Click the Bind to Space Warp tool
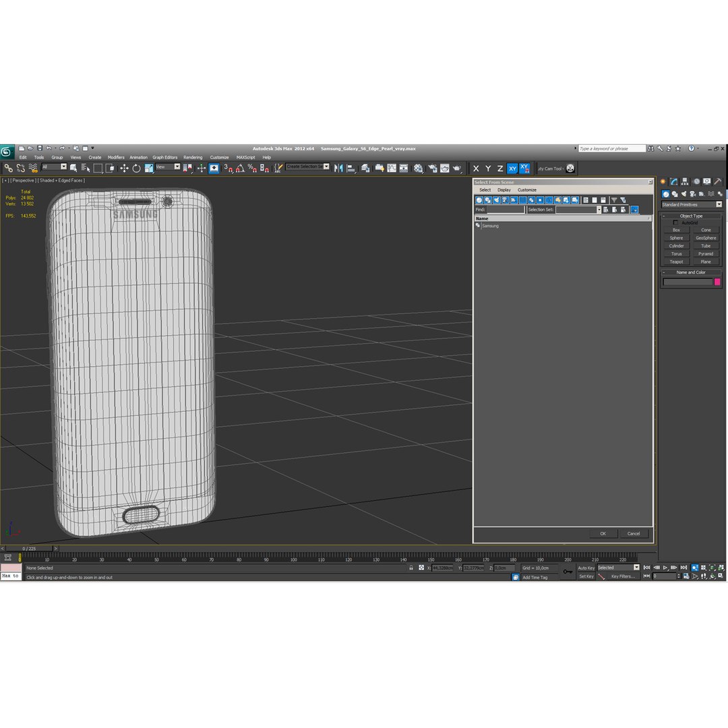This screenshot has height=728, width=728. pos(33,168)
